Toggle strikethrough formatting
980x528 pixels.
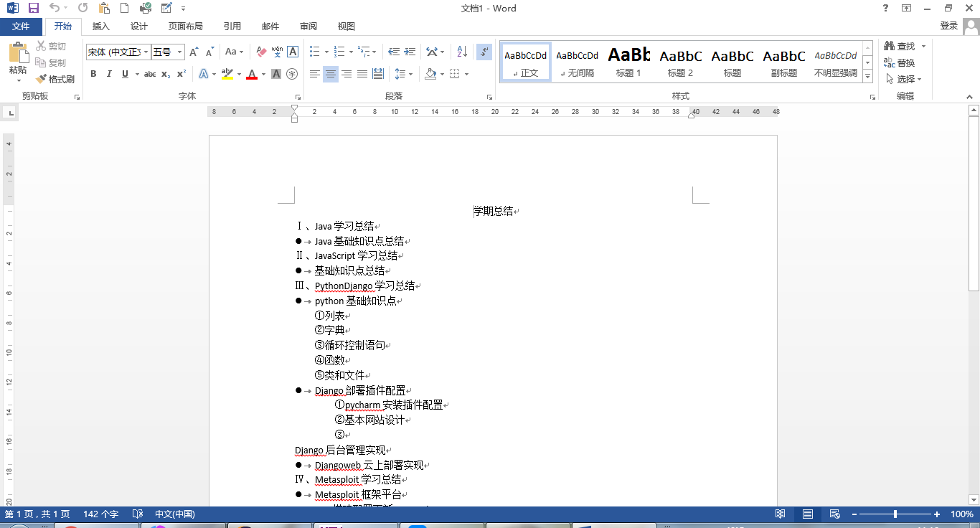click(150, 74)
